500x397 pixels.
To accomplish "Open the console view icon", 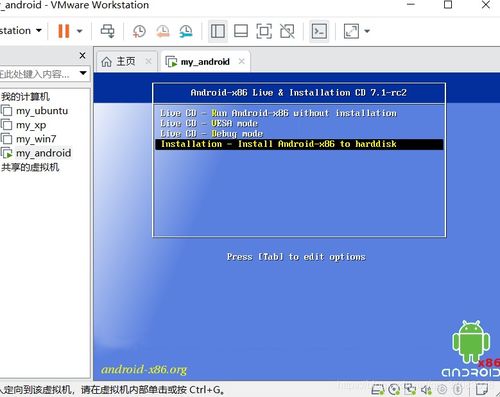I will pyautogui.click(x=319, y=31).
